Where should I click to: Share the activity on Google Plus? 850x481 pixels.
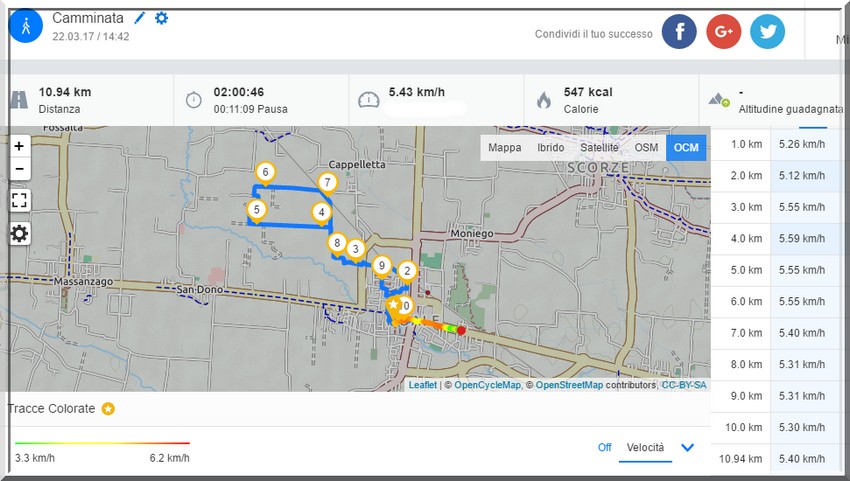tap(724, 31)
